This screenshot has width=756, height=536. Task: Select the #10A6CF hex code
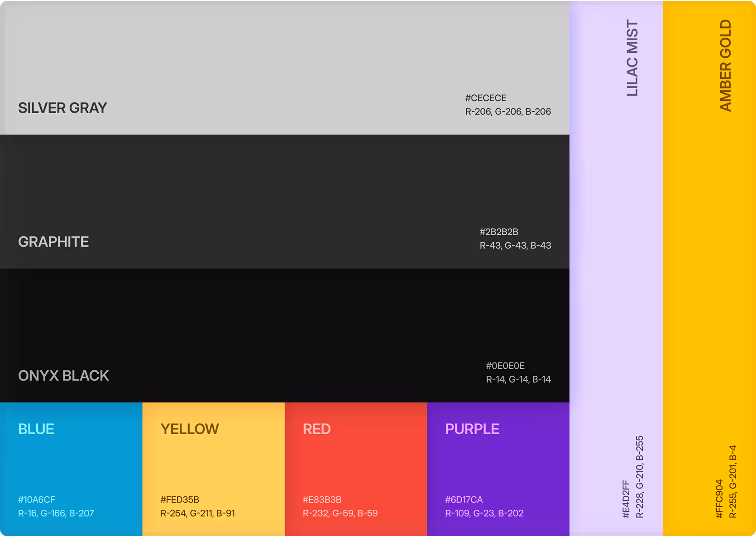tap(37, 500)
